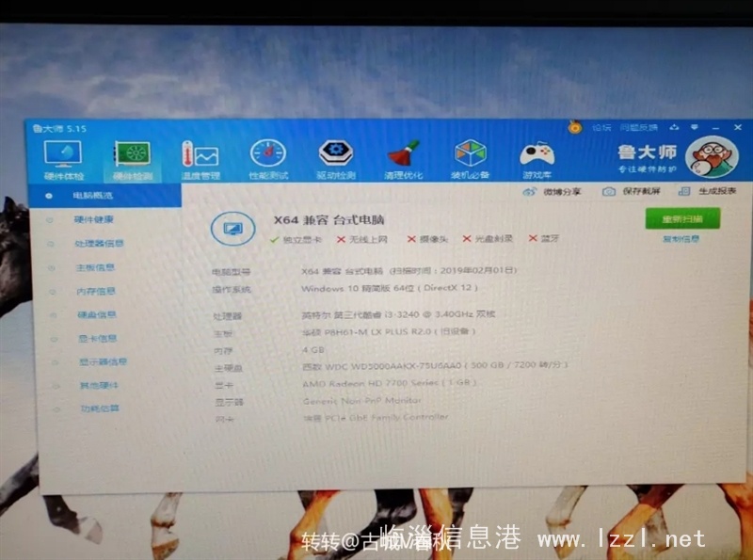Click the 4 GB memory value
Image resolution: width=753 pixels, height=560 pixels.
pyautogui.click(x=313, y=349)
